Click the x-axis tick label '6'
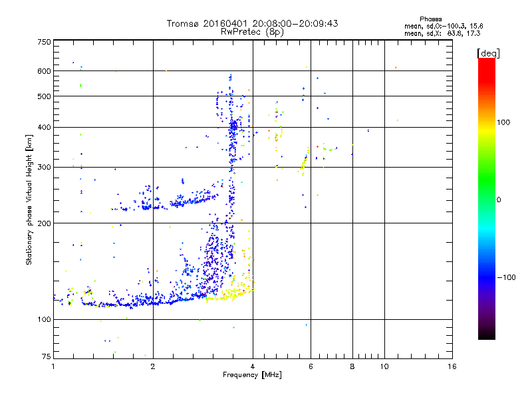The width and height of the screenshot is (532, 399). (x=311, y=366)
